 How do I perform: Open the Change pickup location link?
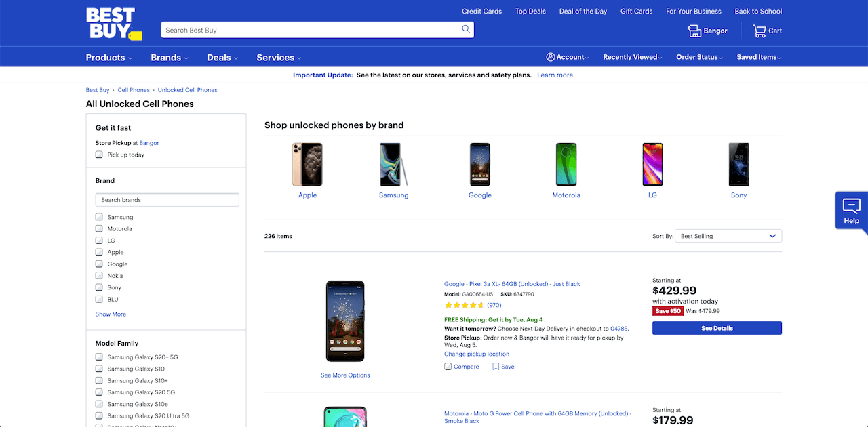coord(477,353)
